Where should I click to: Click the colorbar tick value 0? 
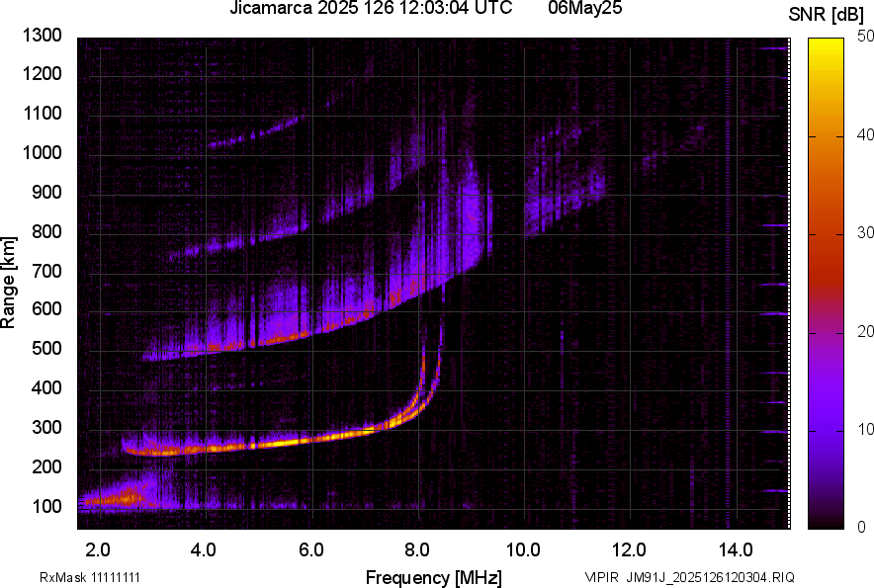tap(862, 527)
